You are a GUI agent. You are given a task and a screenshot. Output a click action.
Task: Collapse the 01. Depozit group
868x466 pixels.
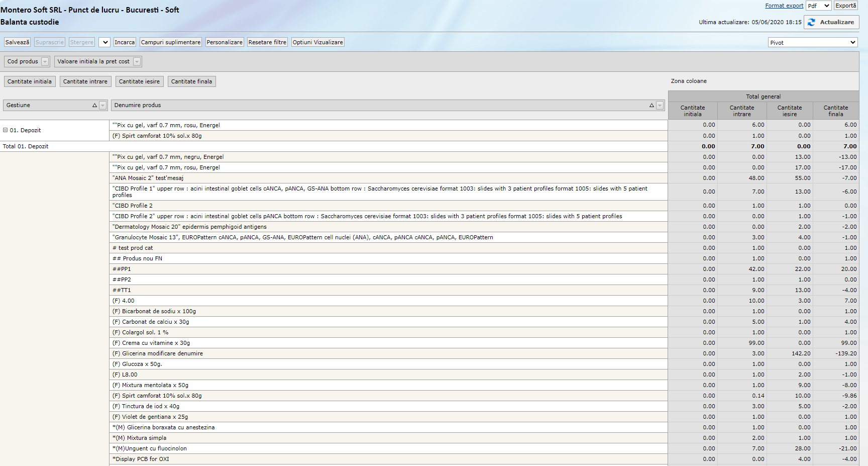pyautogui.click(x=6, y=130)
